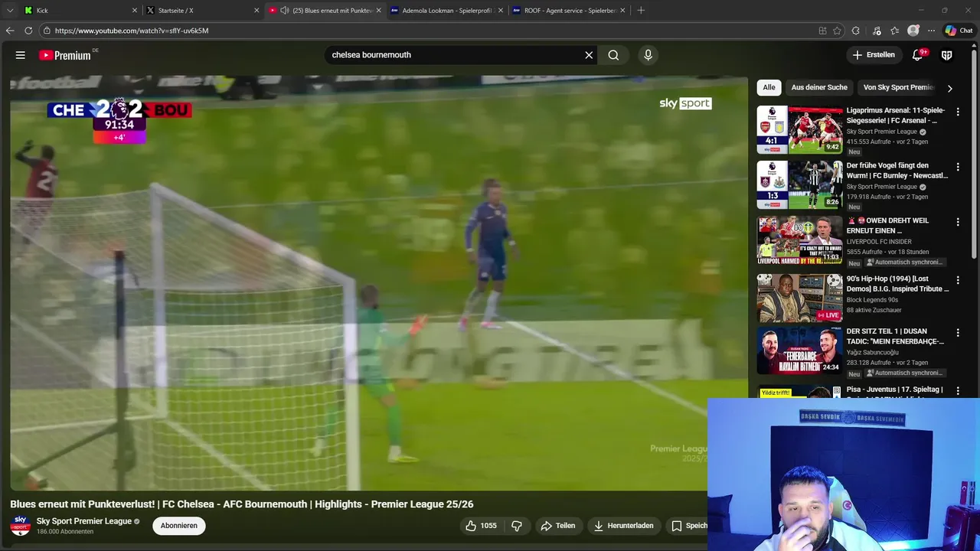Open browser extensions puzzle icon

pos(855,31)
